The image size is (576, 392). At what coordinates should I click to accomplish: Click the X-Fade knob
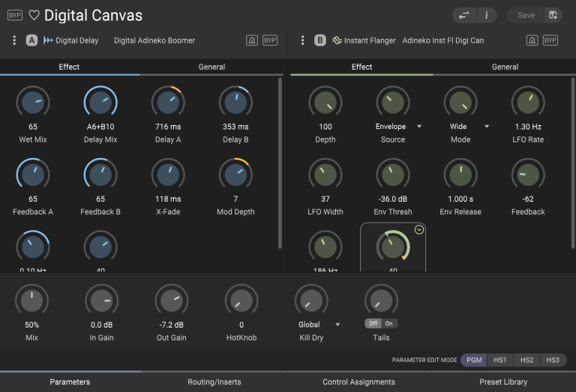tap(168, 175)
